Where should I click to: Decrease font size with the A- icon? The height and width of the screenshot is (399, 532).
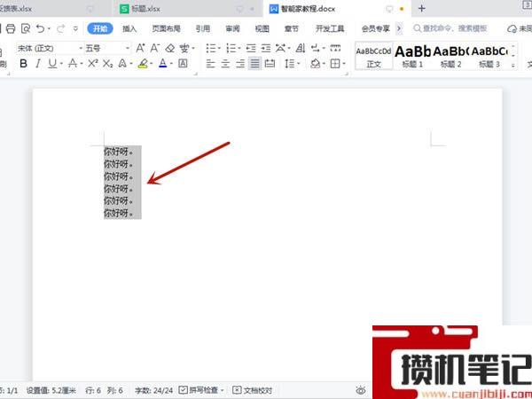click(154, 48)
